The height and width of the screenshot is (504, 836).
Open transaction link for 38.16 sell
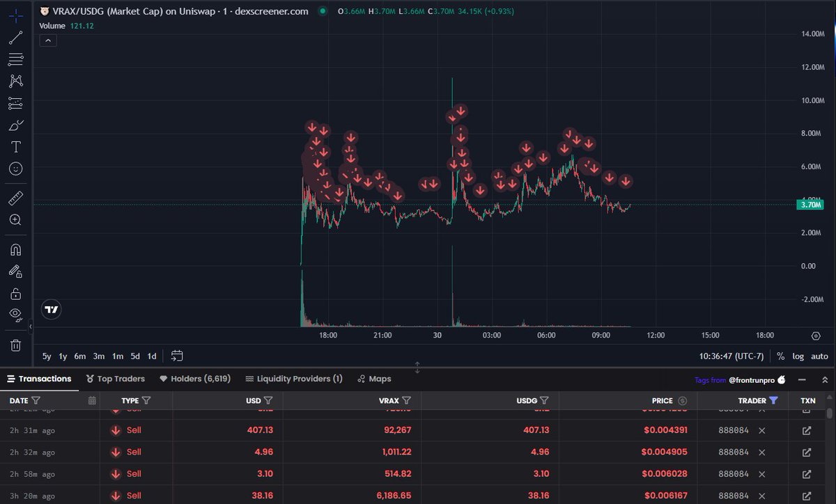coord(807,495)
